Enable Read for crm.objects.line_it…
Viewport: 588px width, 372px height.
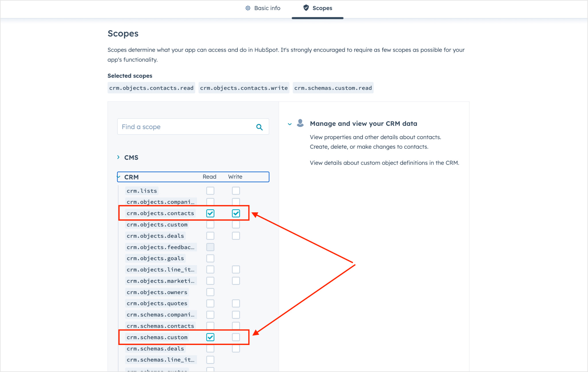pyautogui.click(x=210, y=269)
